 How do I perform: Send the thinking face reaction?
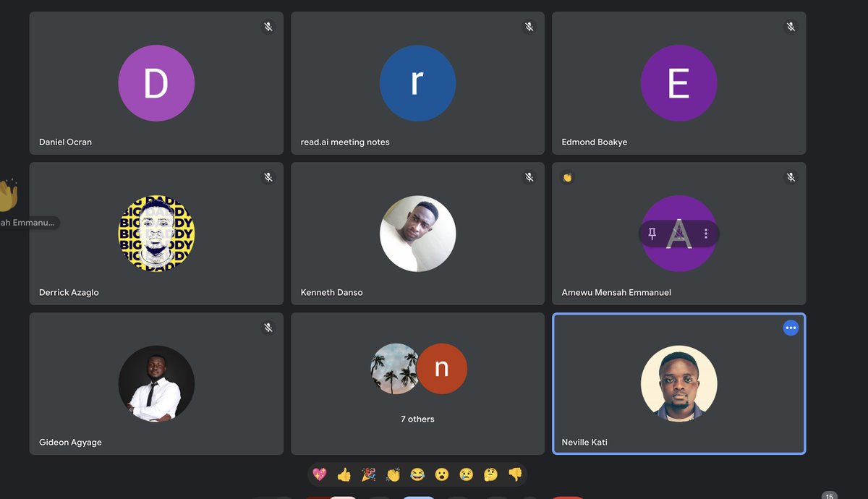(490, 474)
